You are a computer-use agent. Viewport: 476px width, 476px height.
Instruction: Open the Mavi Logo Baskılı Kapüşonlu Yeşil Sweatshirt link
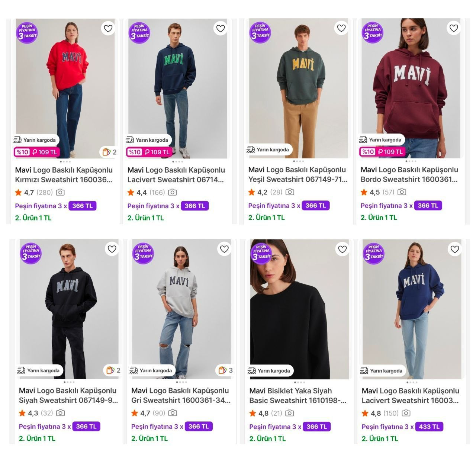click(297, 174)
